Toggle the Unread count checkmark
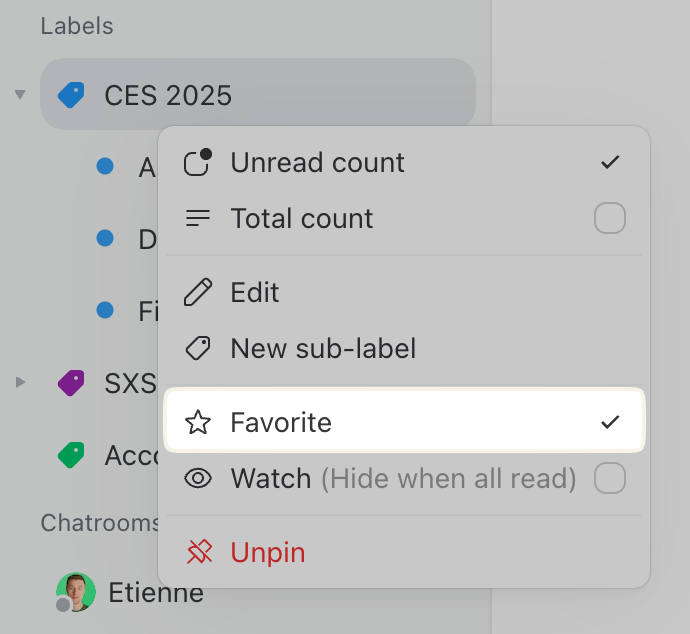Screen dimensions: 690x634 [x=610, y=162]
